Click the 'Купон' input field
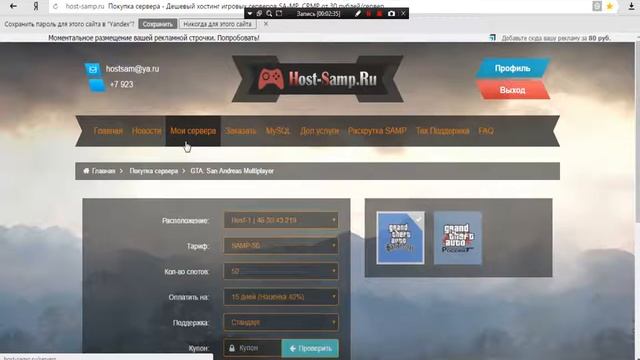Viewport: 640px width, 360px height. tap(253, 348)
